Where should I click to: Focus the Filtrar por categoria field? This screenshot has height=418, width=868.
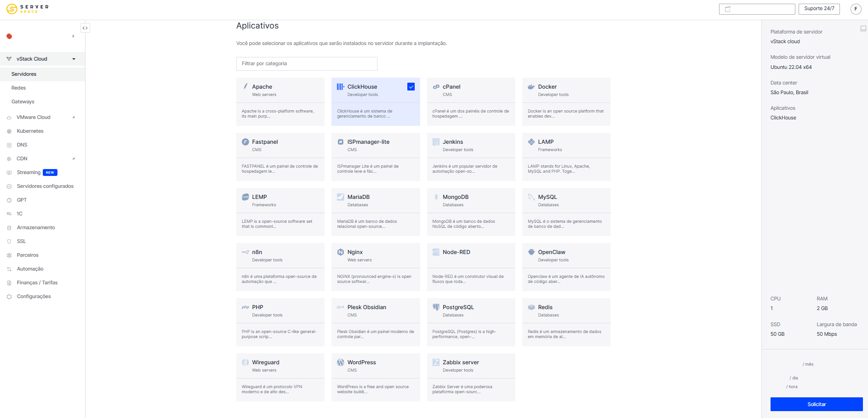307,64
